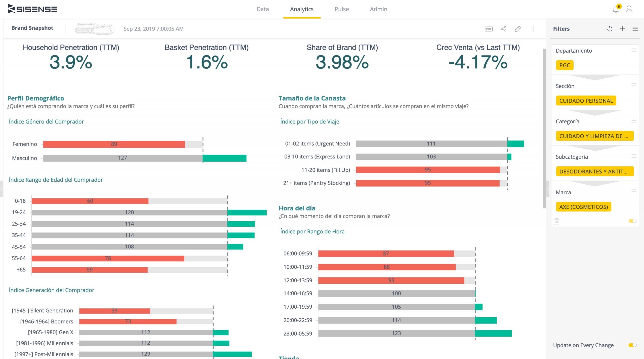
Task: Click the CUIDADO PERSONAL filter value
Action: (x=586, y=100)
